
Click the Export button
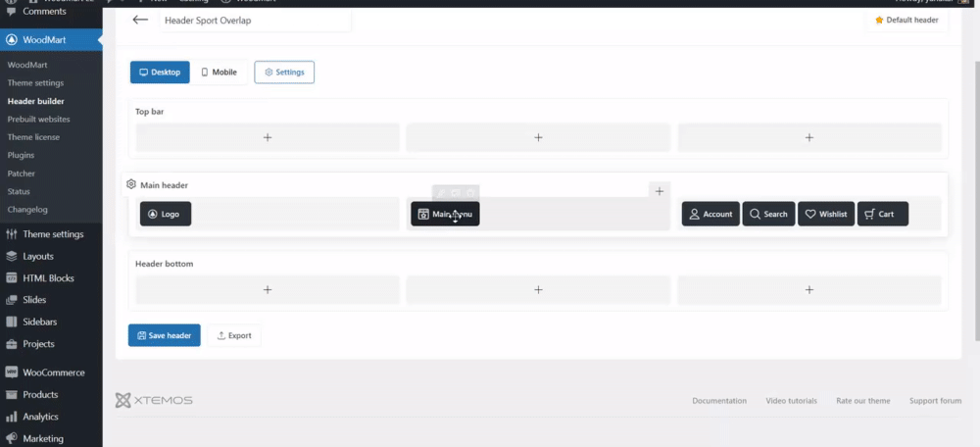tap(234, 335)
